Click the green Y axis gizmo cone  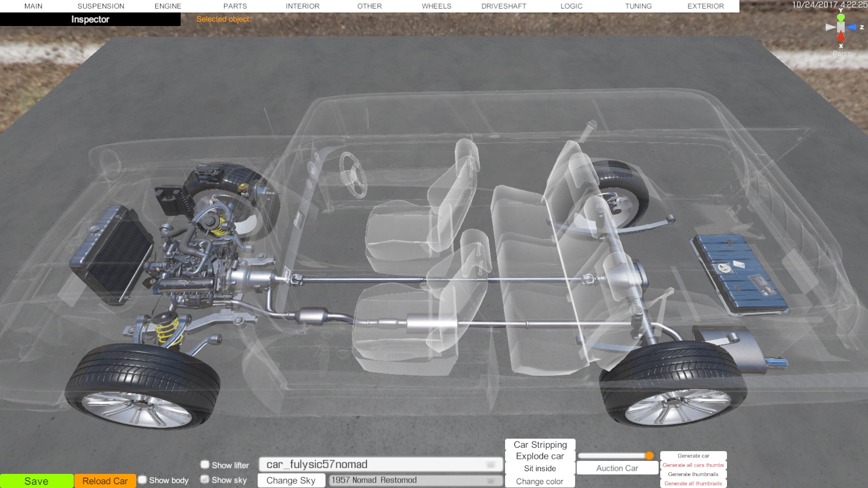(x=840, y=18)
